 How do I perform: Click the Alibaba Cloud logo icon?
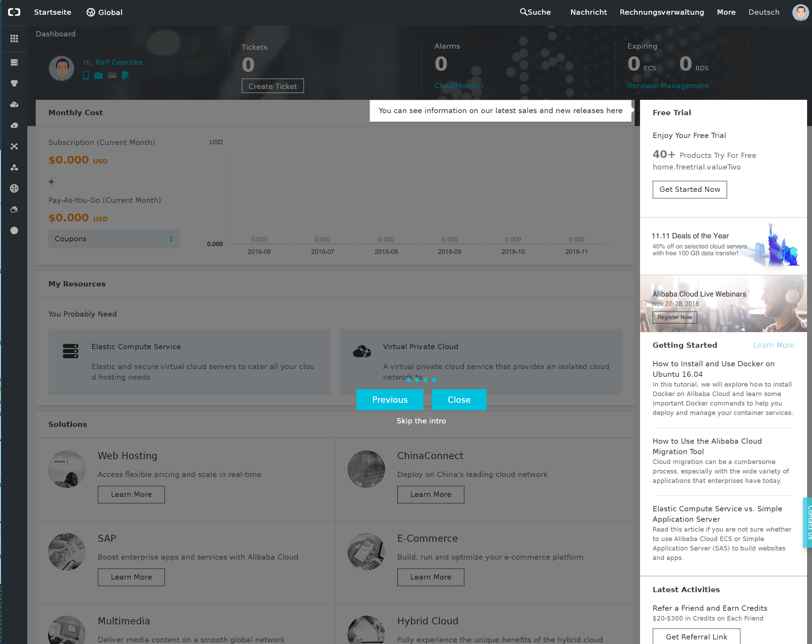(x=14, y=12)
